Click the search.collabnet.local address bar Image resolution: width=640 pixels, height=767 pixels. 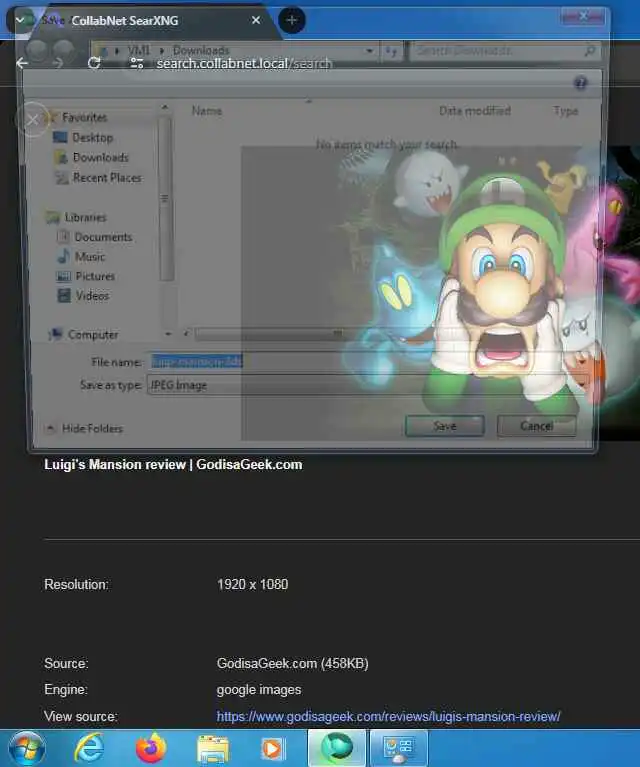(x=244, y=64)
